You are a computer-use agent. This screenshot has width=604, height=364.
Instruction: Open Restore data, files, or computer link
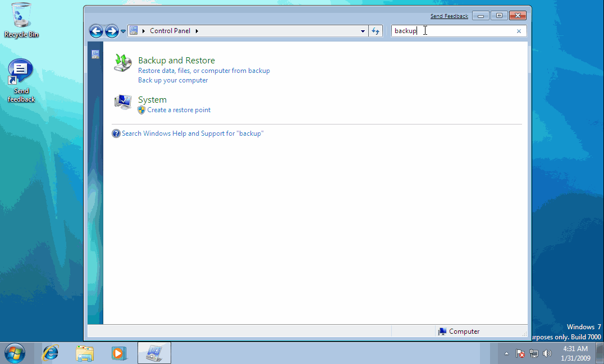pos(204,71)
